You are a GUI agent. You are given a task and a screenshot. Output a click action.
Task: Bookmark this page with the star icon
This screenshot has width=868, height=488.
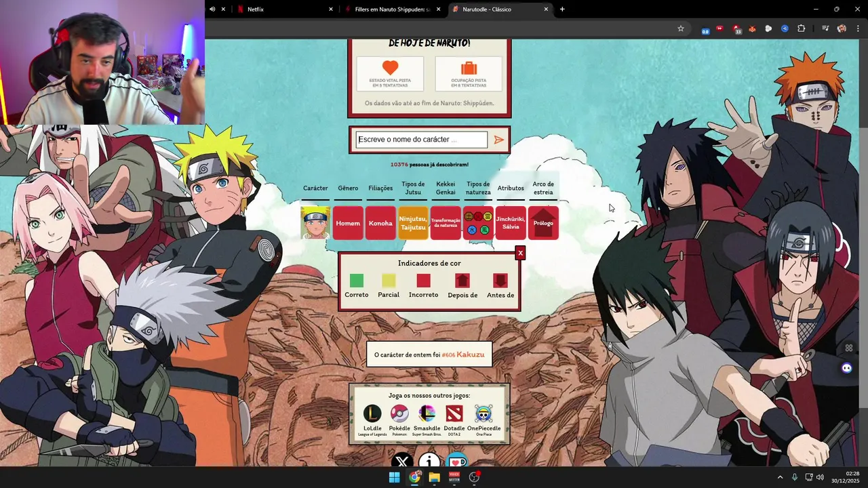pos(681,28)
